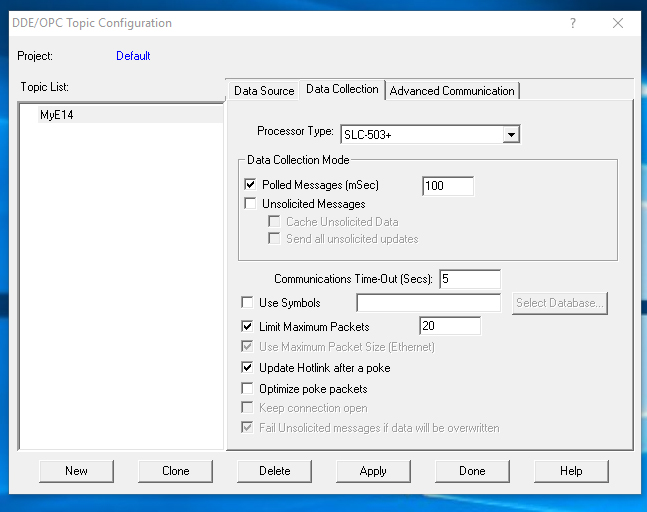The width and height of the screenshot is (647, 512).
Task: Enable the Use Symbols checkbox
Action: (x=248, y=303)
